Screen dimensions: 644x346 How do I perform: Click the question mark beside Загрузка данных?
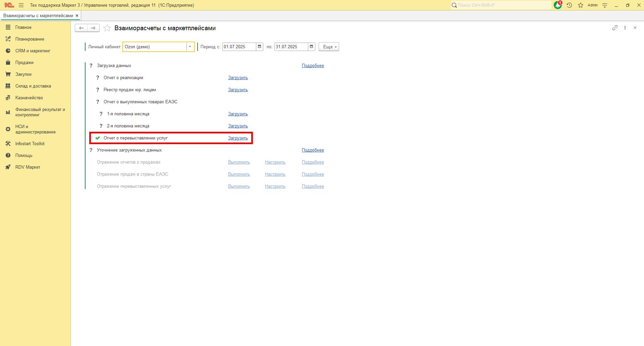[91, 65]
